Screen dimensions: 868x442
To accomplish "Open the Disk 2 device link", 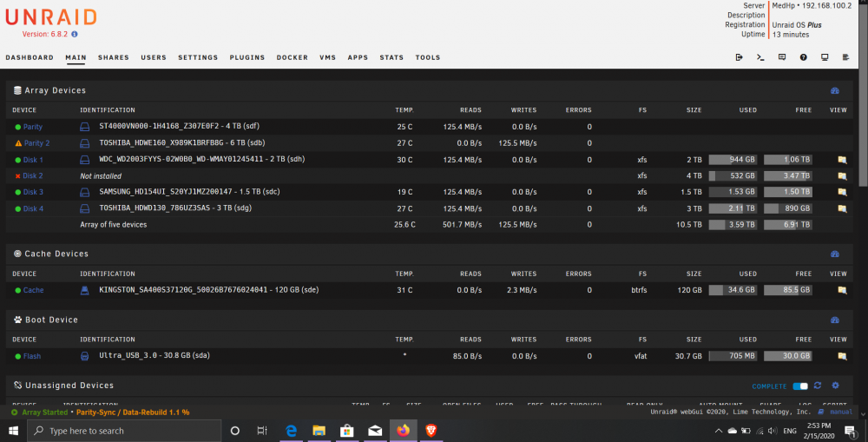I will pos(33,175).
